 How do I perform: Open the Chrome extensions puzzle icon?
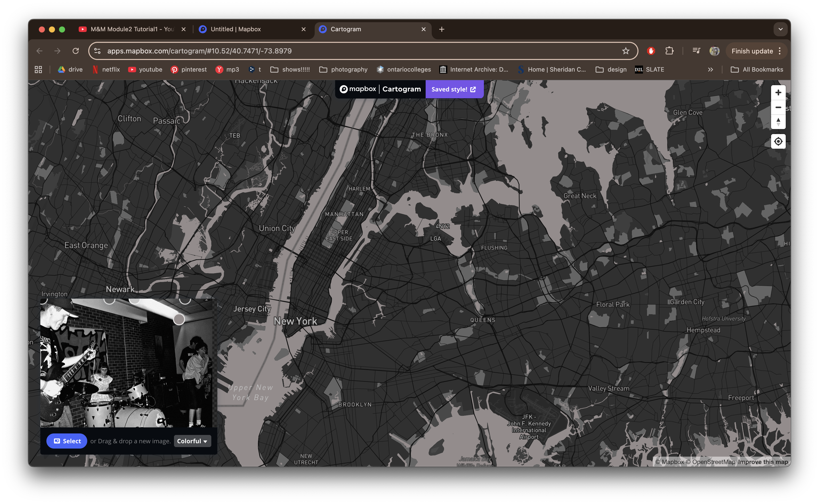pos(670,51)
